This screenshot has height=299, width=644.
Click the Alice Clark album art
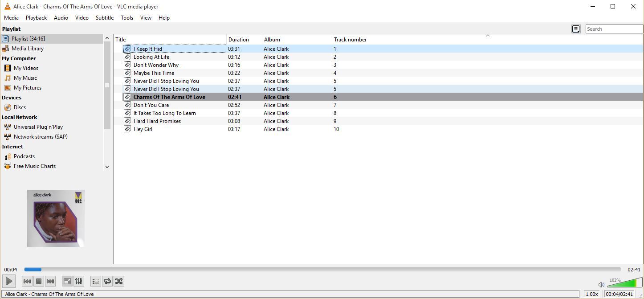pyautogui.click(x=56, y=218)
